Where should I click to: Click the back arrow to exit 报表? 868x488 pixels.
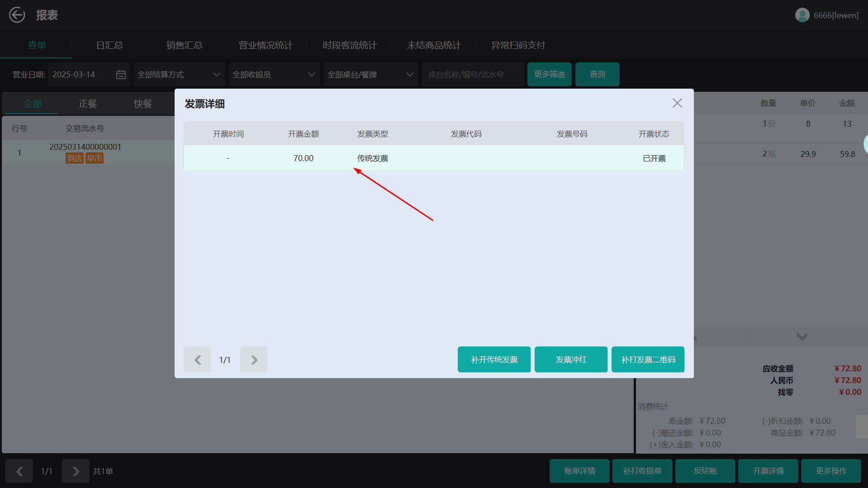point(17,14)
